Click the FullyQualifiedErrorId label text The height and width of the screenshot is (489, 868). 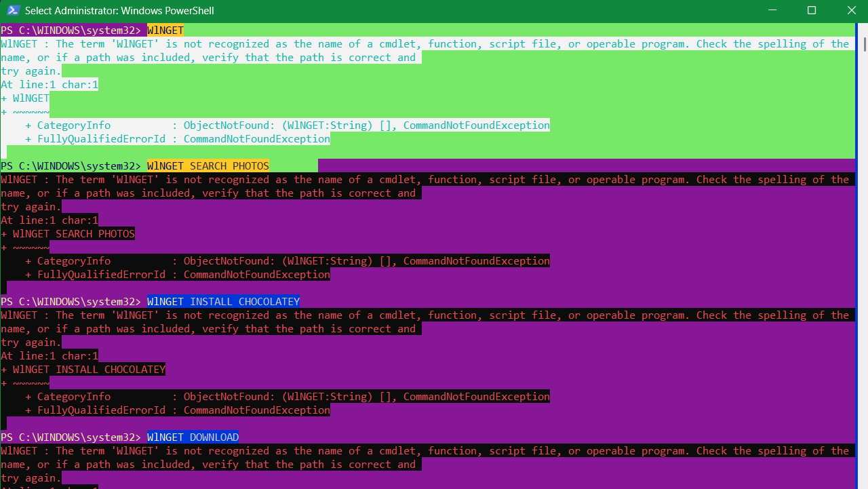point(100,138)
